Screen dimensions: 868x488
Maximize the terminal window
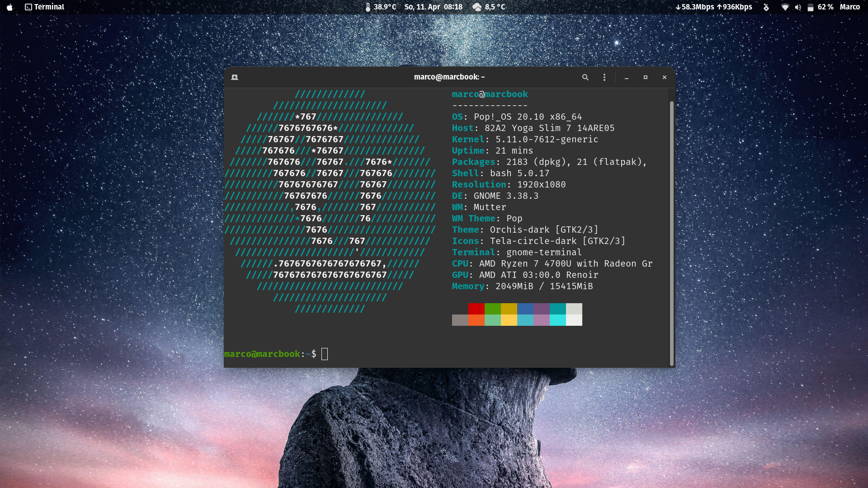tap(645, 77)
